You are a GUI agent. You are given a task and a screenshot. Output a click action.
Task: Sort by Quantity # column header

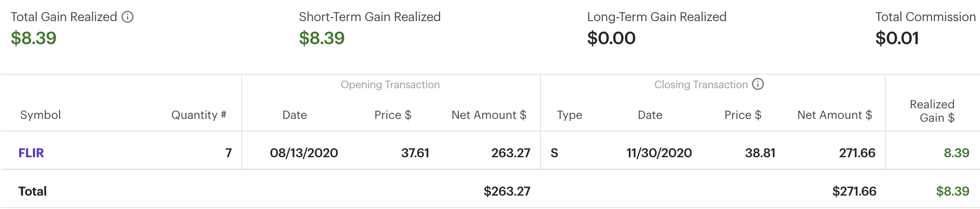[x=198, y=115]
